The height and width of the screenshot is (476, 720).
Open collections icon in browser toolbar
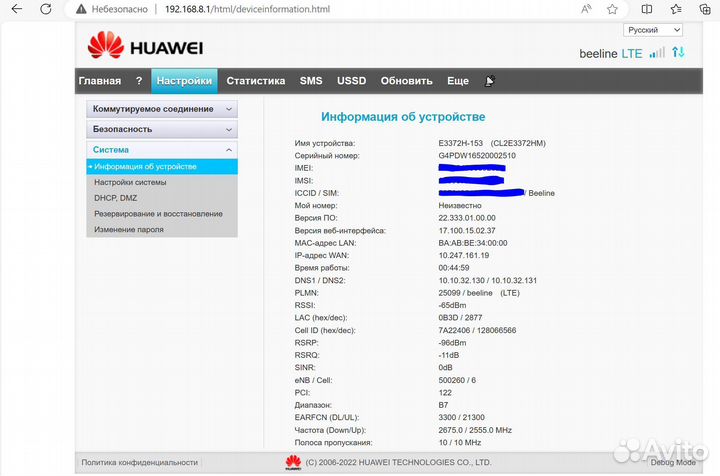pyautogui.click(x=705, y=9)
